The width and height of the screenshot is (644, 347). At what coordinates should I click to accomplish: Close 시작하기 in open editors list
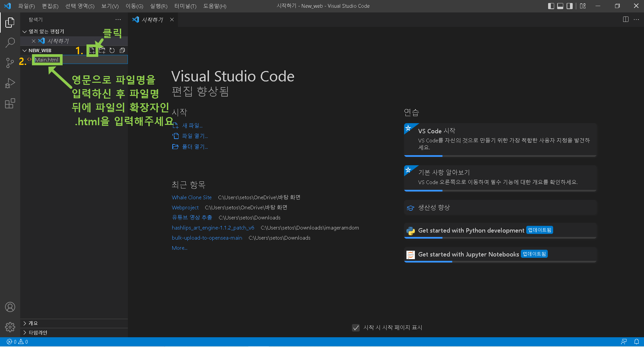[34, 41]
